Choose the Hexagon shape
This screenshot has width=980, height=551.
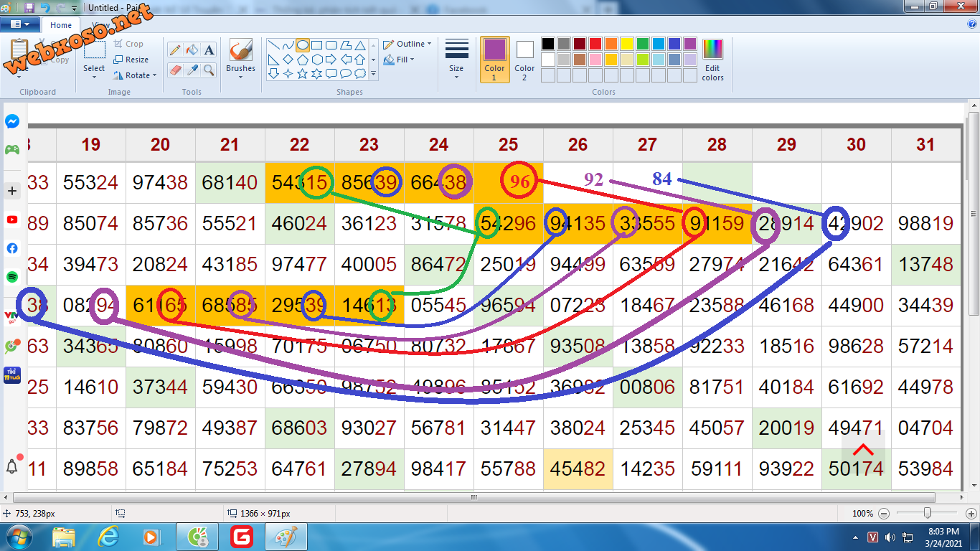pos(317,60)
